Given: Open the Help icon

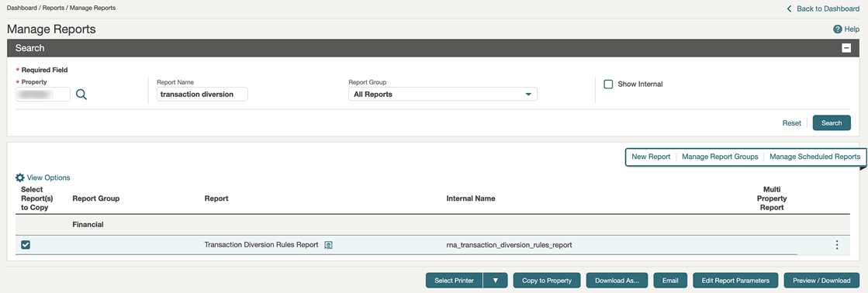Looking at the screenshot, I should (x=838, y=29).
